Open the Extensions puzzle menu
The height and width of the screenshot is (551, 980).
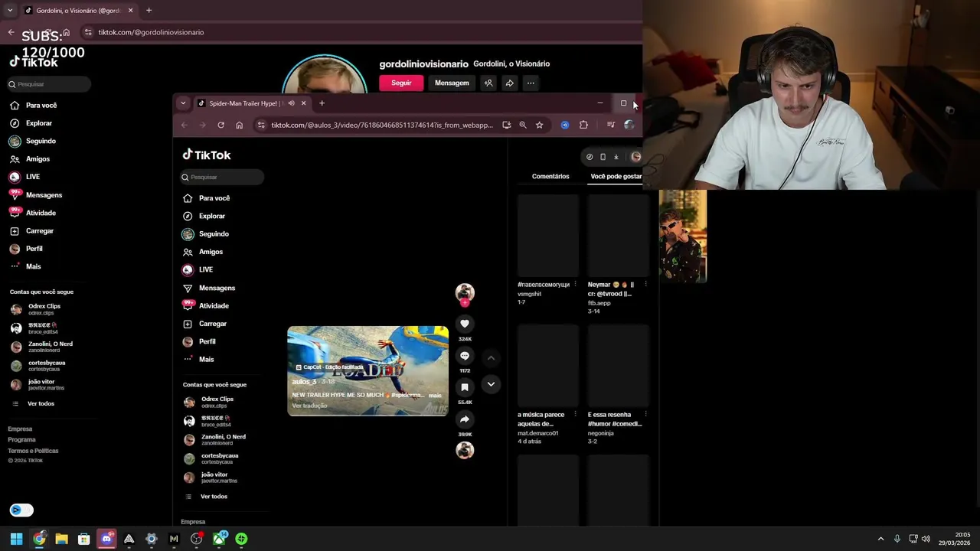pyautogui.click(x=583, y=125)
